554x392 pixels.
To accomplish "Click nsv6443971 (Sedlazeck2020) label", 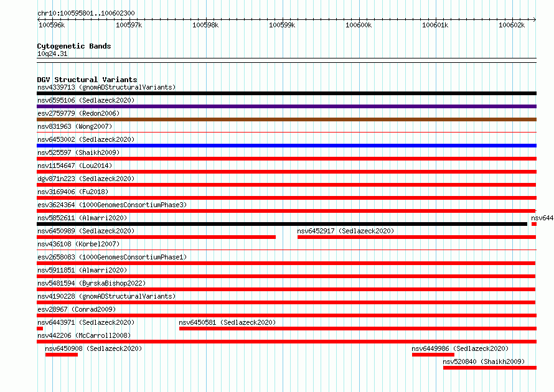I will [x=86, y=322].
